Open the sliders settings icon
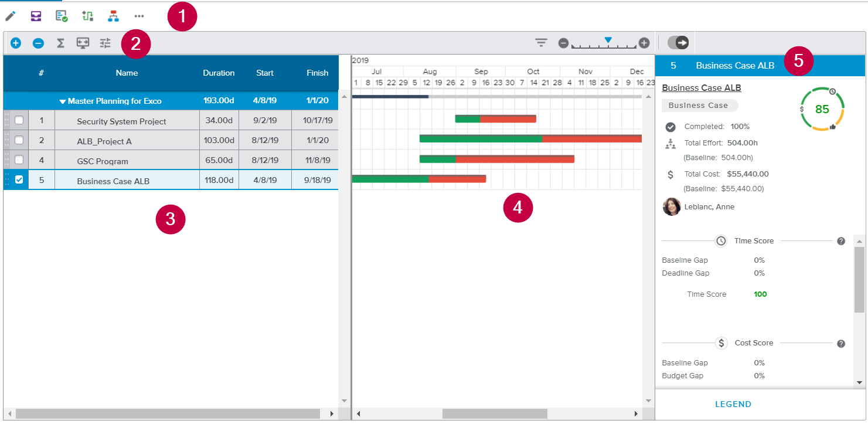Screen dimensions: 868x424 coord(105,43)
